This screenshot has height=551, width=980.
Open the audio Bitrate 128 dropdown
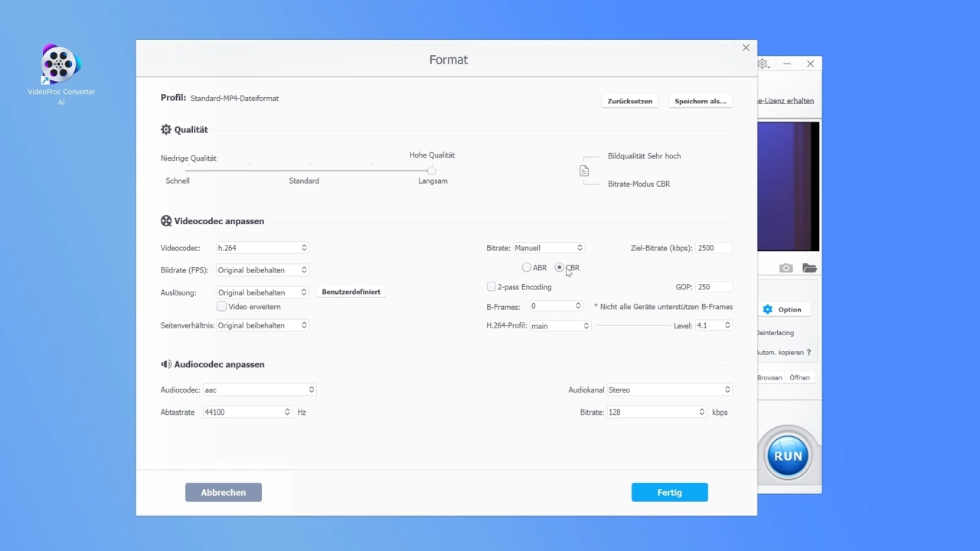tap(656, 412)
